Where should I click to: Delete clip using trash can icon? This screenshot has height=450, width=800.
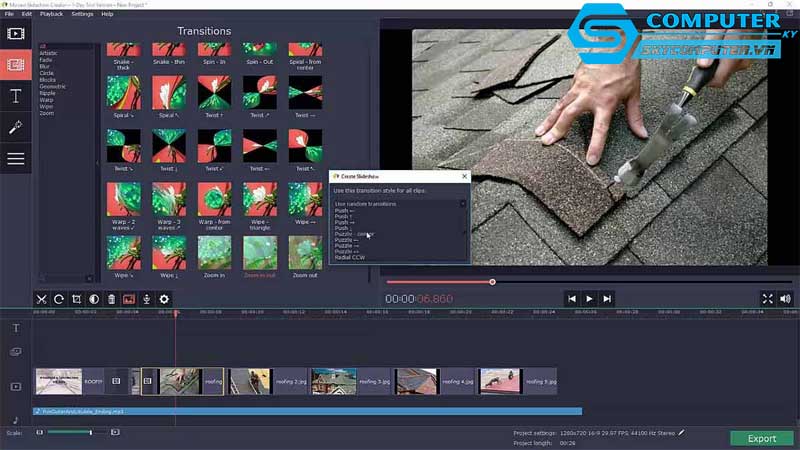(x=111, y=299)
